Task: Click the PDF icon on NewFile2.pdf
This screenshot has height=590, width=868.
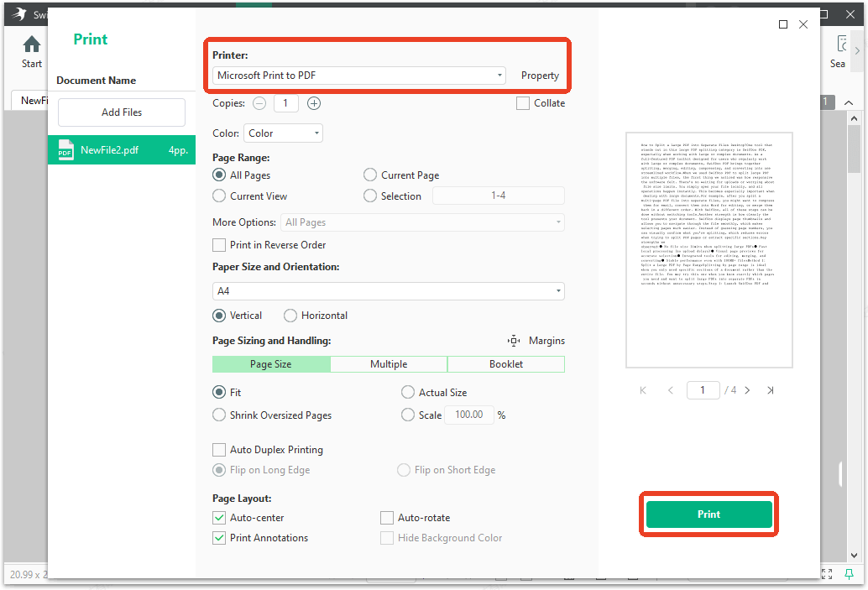Action: pos(66,149)
